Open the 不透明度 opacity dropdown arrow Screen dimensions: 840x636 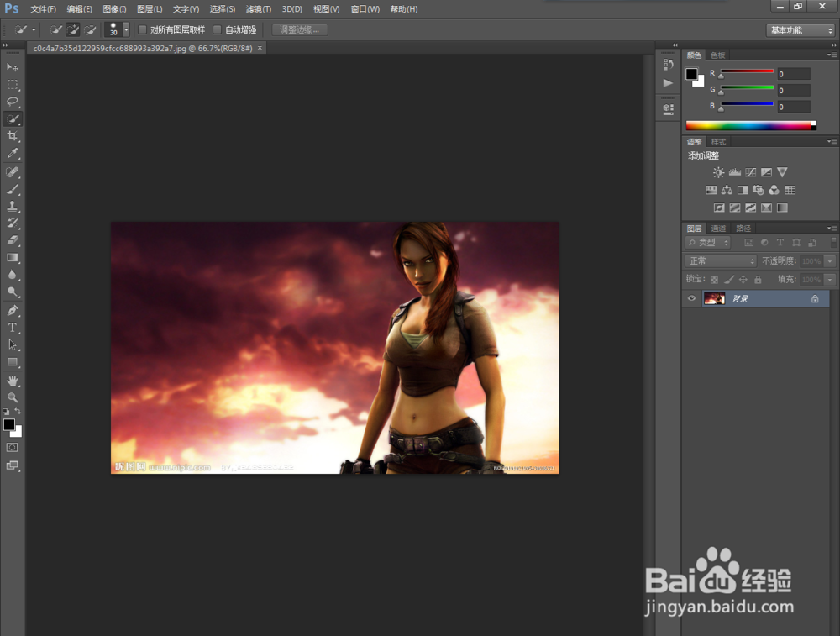pos(830,261)
